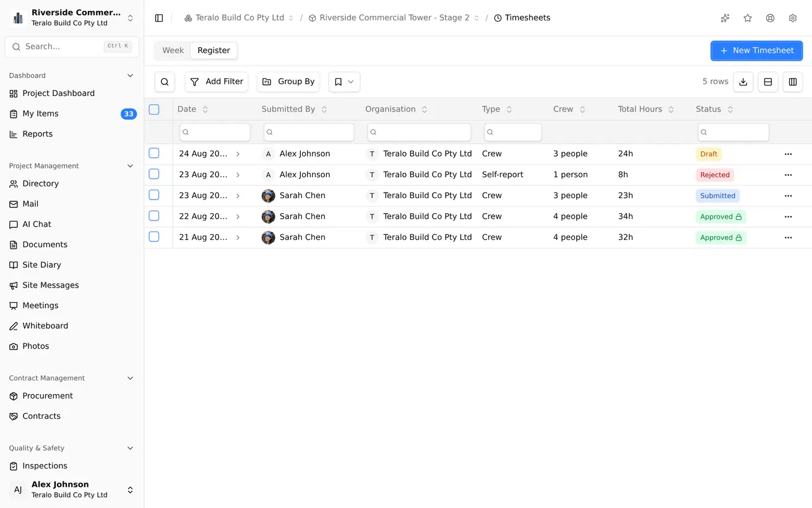
Task: Tick checkbox for 21 Aug row
Action: [154, 237]
